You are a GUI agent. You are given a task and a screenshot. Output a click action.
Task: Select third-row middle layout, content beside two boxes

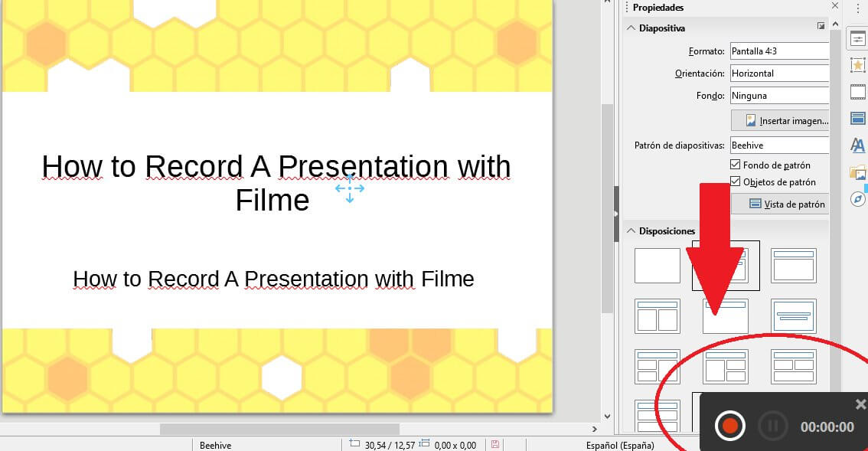(725, 367)
